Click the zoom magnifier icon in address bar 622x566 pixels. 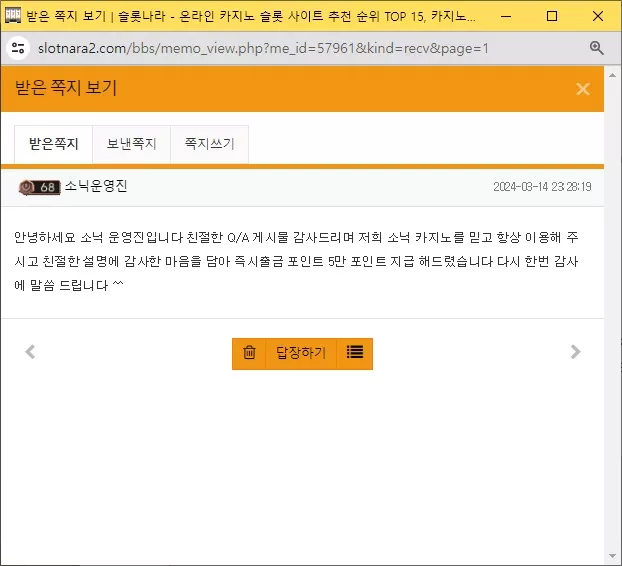click(x=596, y=48)
